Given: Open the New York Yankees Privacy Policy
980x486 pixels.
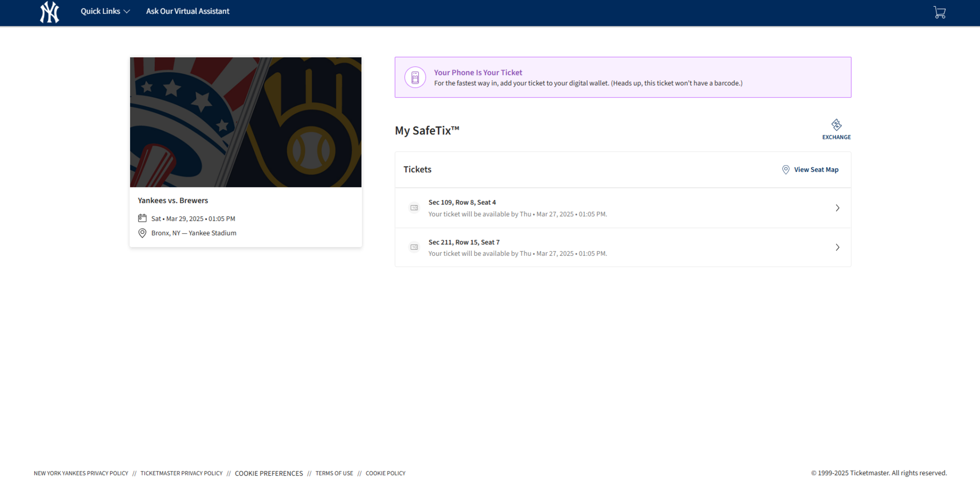Looking at the screenshot, I should coord(80,473).
